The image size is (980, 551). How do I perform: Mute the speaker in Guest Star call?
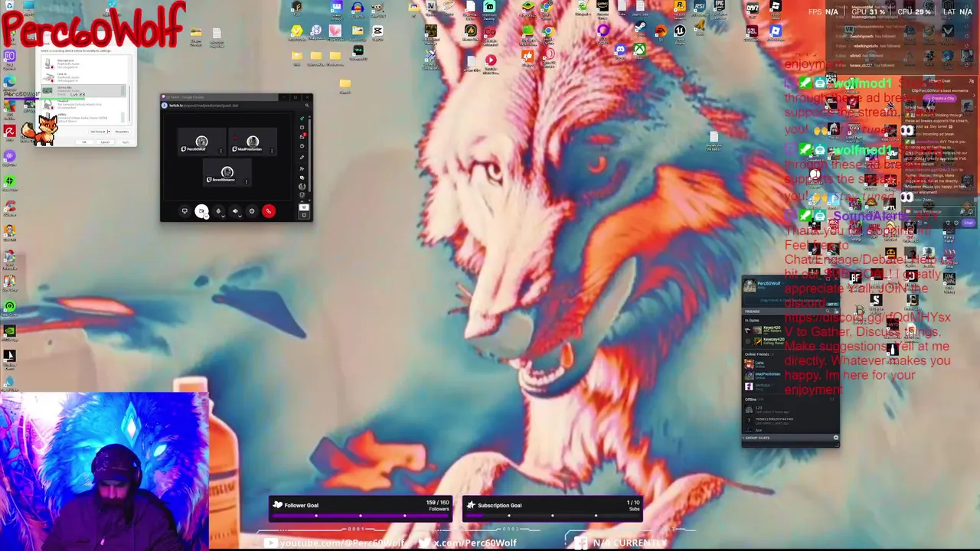pos(235,211)
